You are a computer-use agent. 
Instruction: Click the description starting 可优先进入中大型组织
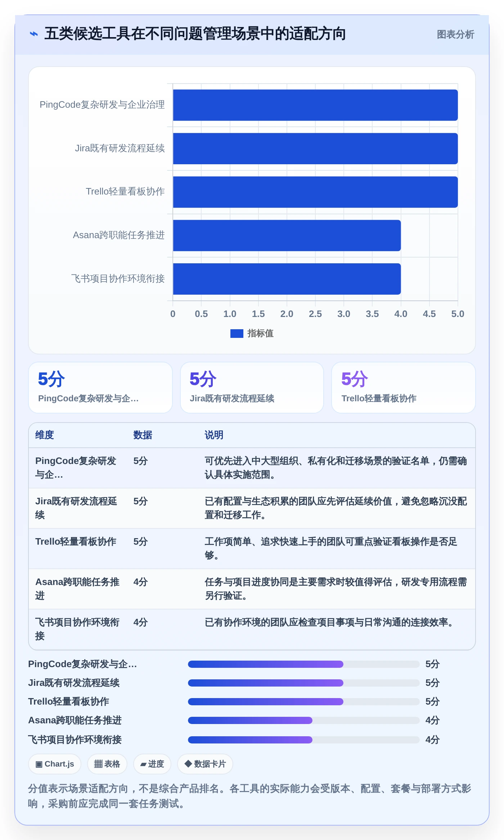(336, 468)
